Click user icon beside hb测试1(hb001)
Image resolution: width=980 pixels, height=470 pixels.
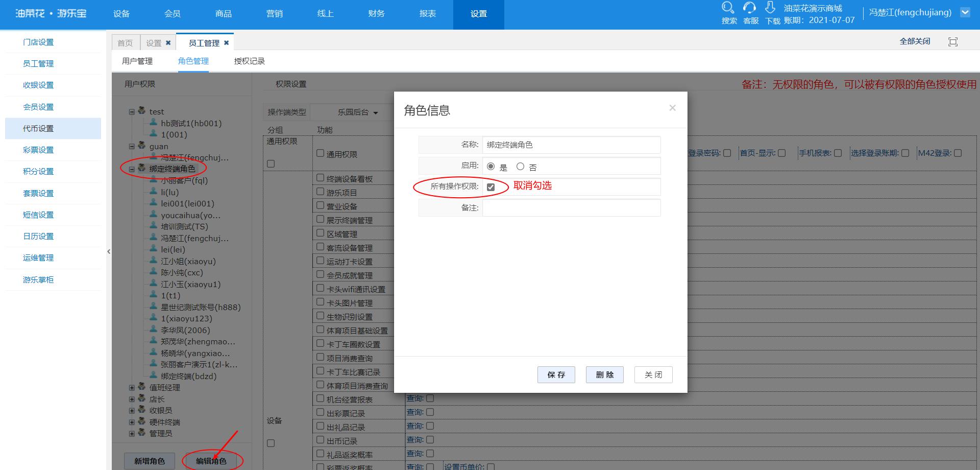[153, 123]
